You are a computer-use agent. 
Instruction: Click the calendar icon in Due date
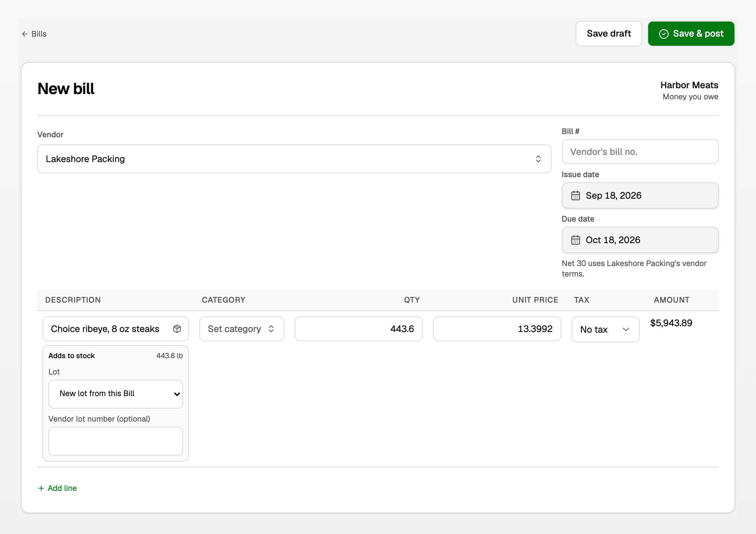[575, 240]
